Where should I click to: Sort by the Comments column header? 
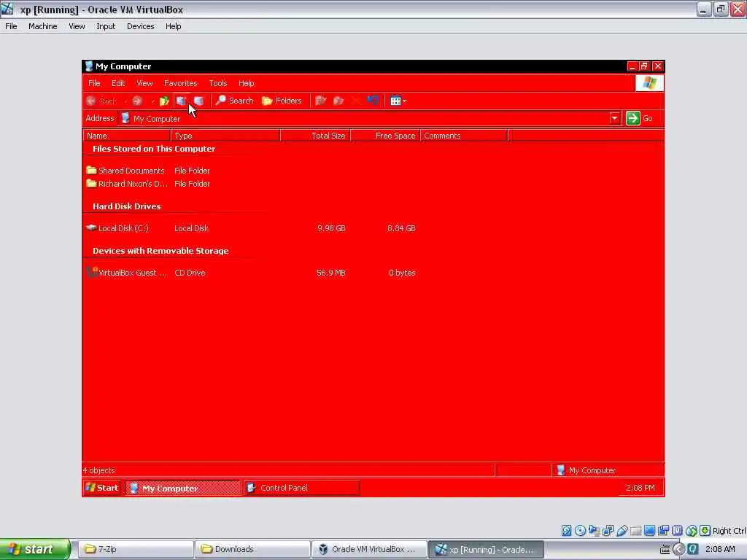(x=464, y=136)
